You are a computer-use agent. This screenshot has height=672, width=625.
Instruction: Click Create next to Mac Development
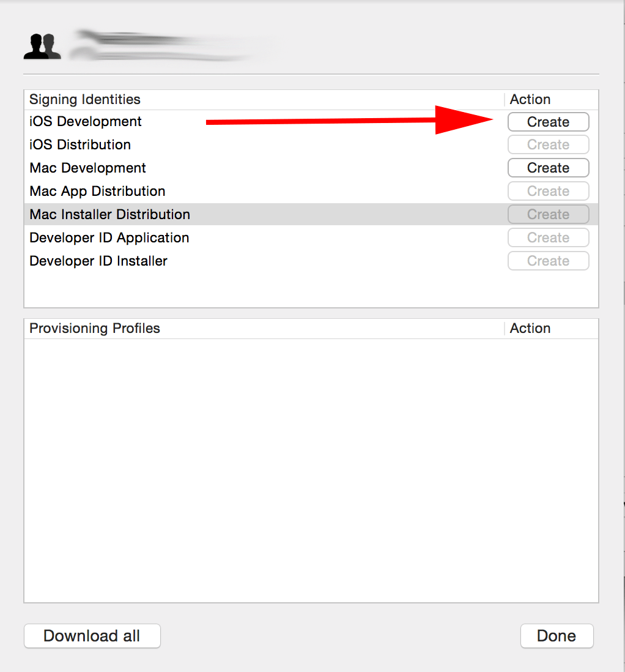click(x=548, y=168)
